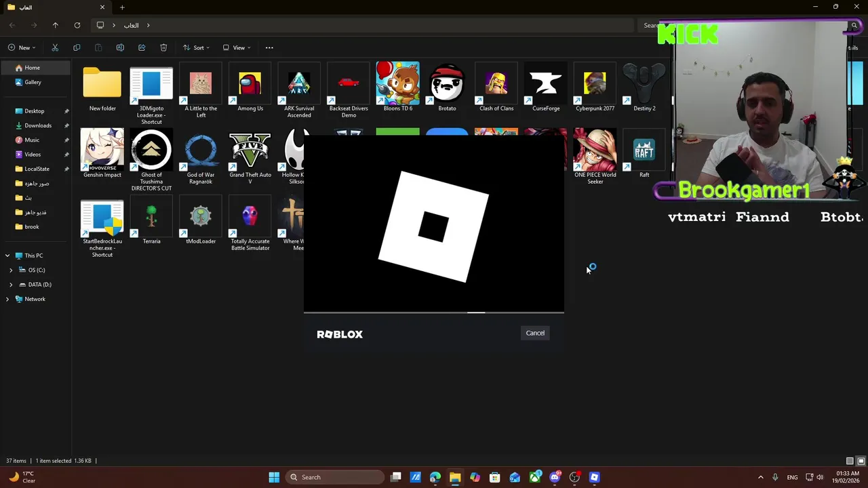Viewport: 868px width, 488px height.
Task: Open Home in the navigation pane
Action: pos(35,68)
